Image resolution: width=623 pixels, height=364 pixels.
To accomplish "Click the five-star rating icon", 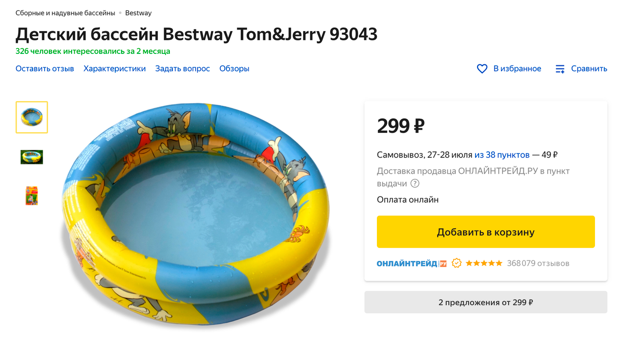I will click(483, 263).
